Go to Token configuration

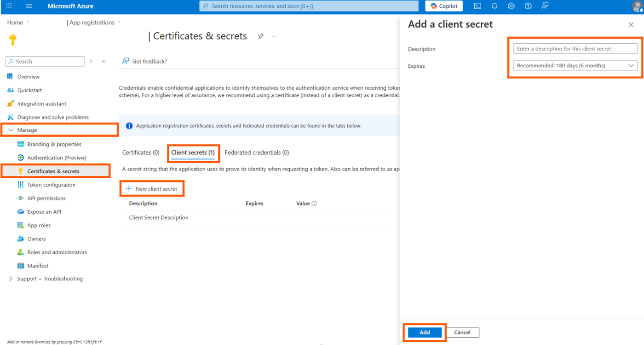click(x=52, y=185)
